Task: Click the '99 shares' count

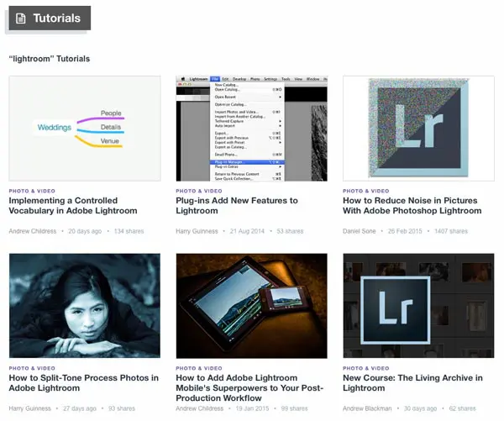Action: point(295,408)
